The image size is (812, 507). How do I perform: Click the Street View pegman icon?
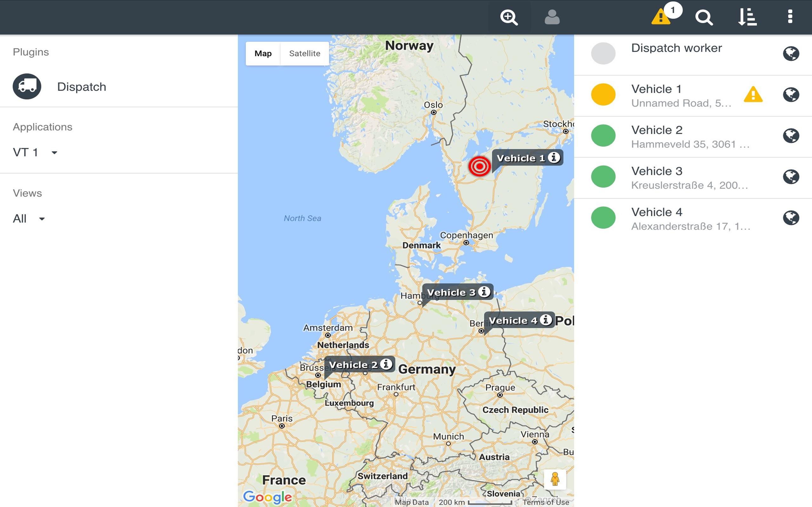point(555,479)
